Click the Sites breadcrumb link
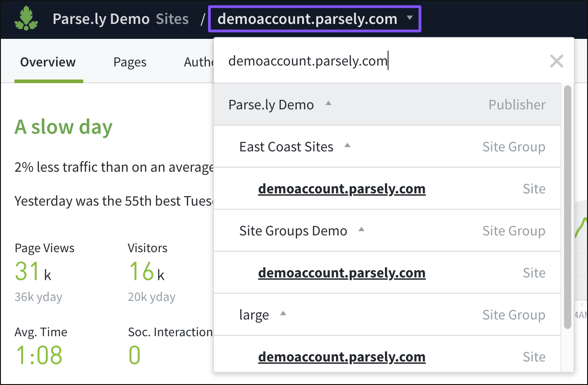Image resolution: width=588 pixels, height=385 pixels. coord(172,19)
